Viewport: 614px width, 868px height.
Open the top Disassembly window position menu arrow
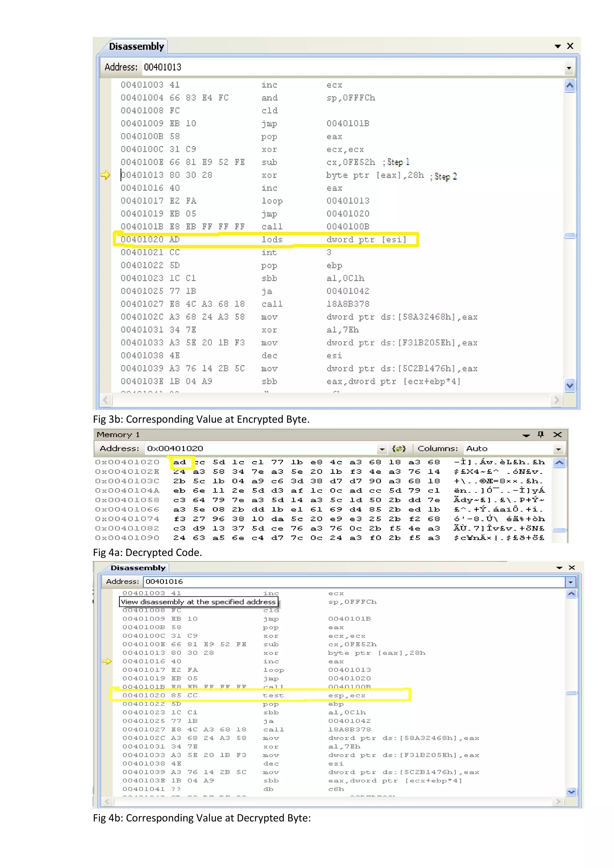[x=557, y=46]
